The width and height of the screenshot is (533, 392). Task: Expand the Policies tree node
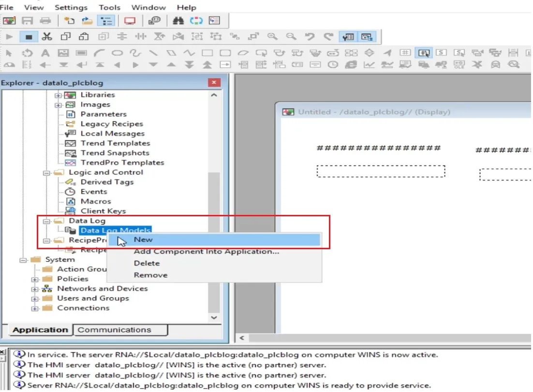[35, 279]
